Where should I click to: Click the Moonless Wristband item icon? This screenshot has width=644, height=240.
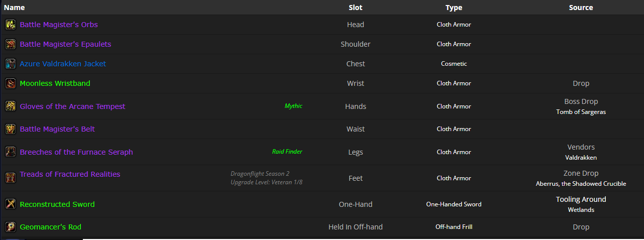coord(10,83)
